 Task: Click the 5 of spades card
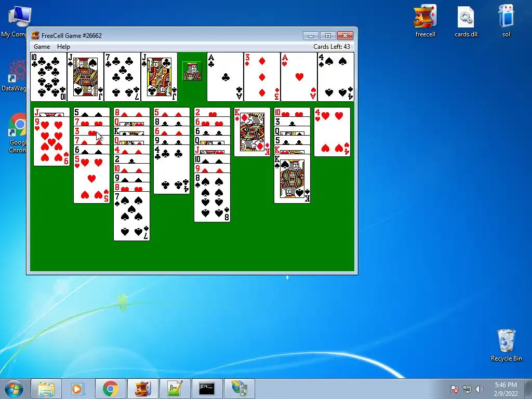pos(91,112)
